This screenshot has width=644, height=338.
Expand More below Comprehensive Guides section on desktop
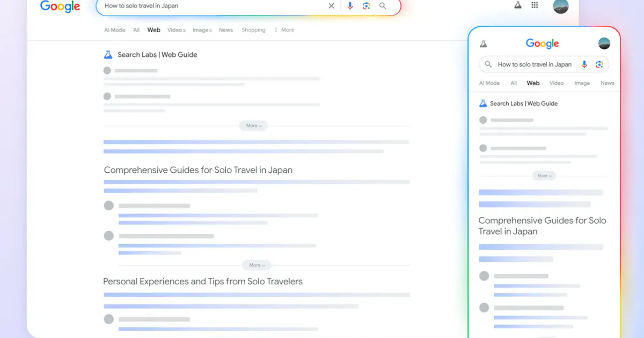pos(257,265)
